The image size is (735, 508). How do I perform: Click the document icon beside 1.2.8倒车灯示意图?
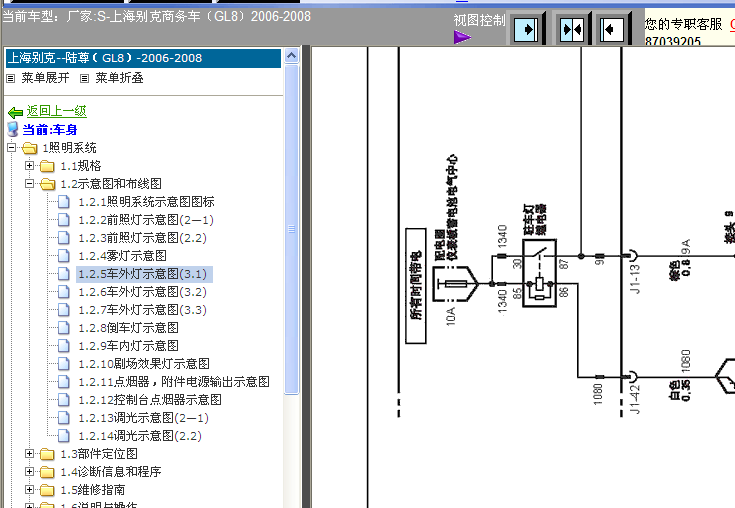64,328
